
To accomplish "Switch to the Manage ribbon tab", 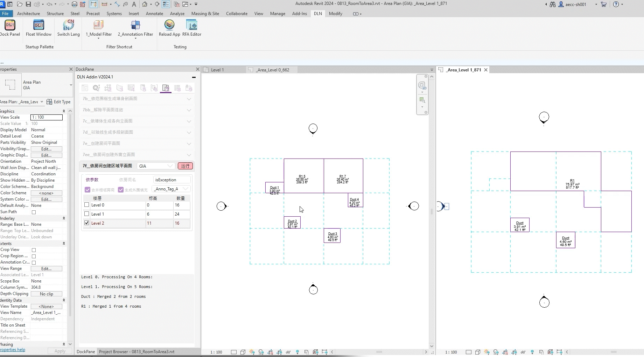I will [278, 14].
